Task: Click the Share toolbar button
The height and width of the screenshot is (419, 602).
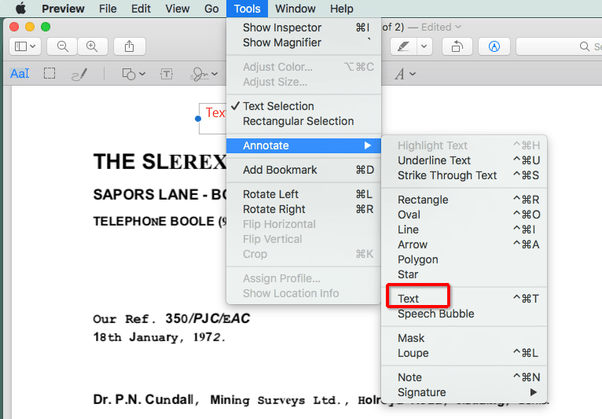Action: pos(129,46)
